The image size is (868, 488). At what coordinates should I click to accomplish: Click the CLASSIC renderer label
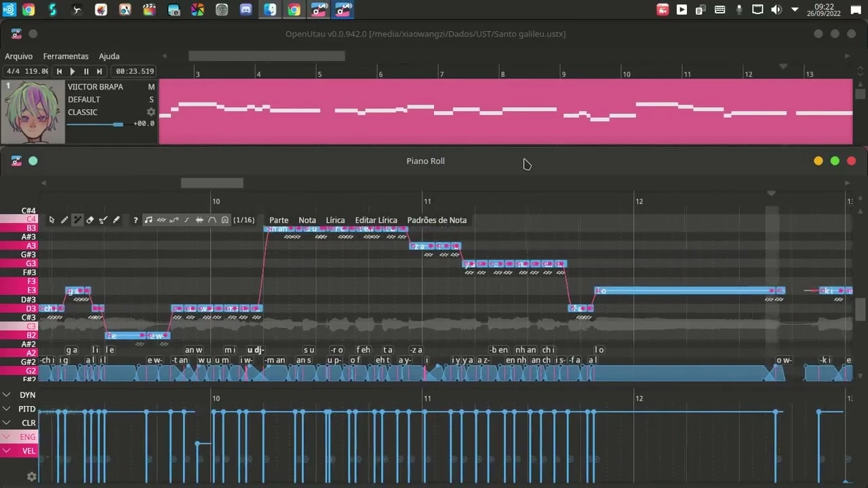83,113
